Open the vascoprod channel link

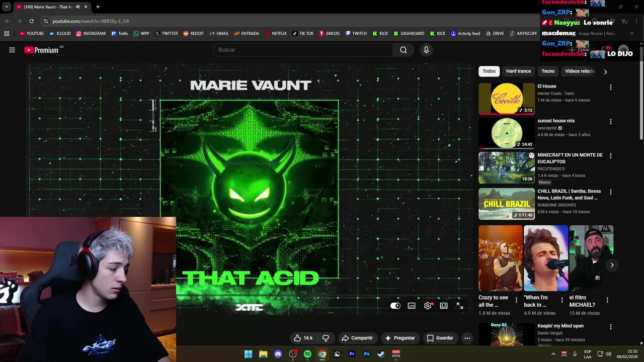pos(547,128)
